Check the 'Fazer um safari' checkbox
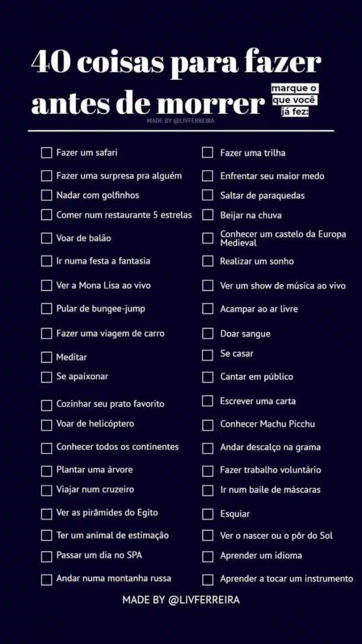This screenshot has height=644, width=362. pos(46,153)
